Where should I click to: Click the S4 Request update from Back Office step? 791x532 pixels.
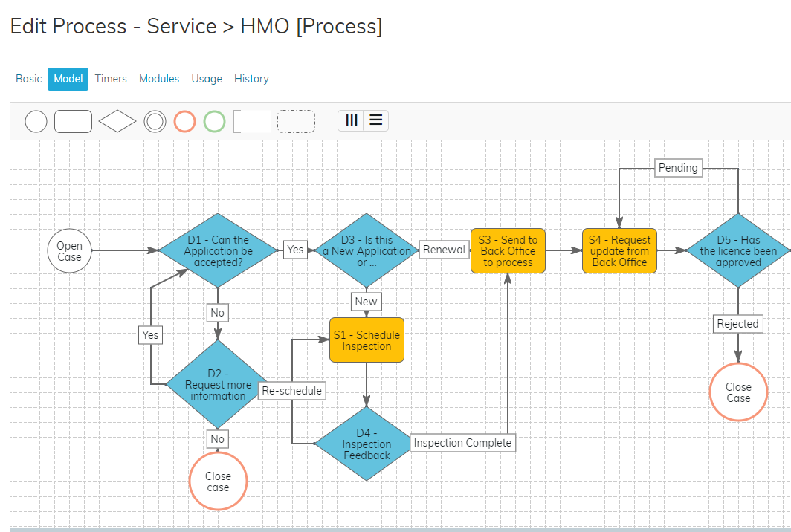[619, 251]
